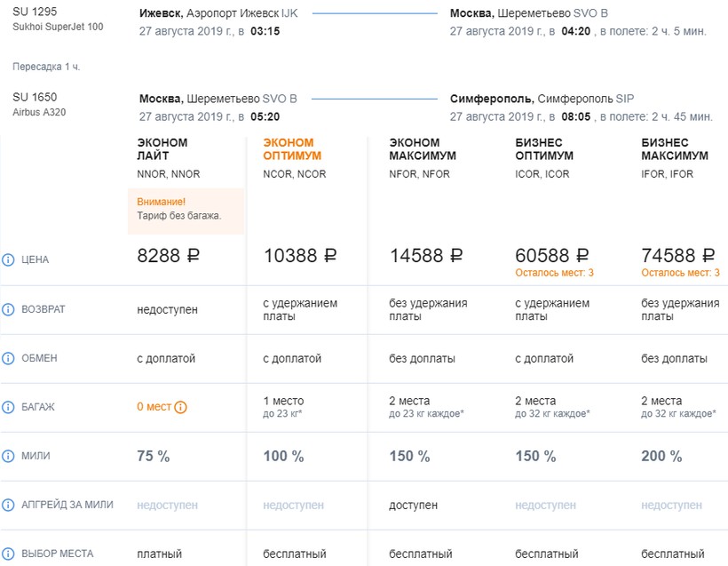Viewport: 728px width, 566px height.
Task: Choose the БИЗНЕС ОПТИМУМ fare header
Action: point(544,149)
